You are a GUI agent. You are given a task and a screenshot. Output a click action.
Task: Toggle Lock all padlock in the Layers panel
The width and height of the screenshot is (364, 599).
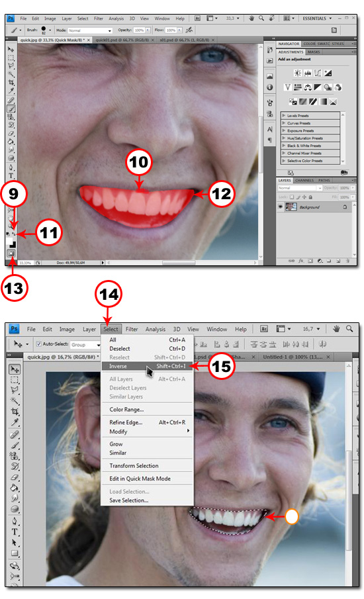click(x=310, y=197)
